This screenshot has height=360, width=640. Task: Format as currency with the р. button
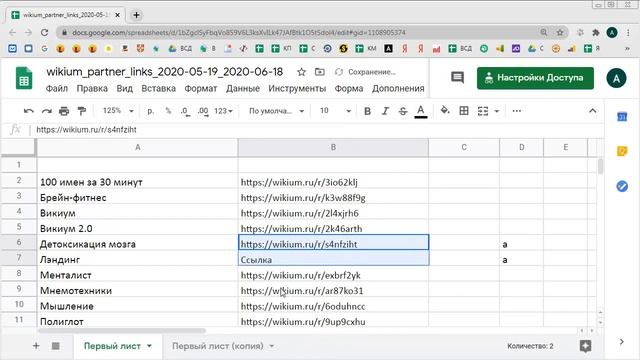pos(151,111)
